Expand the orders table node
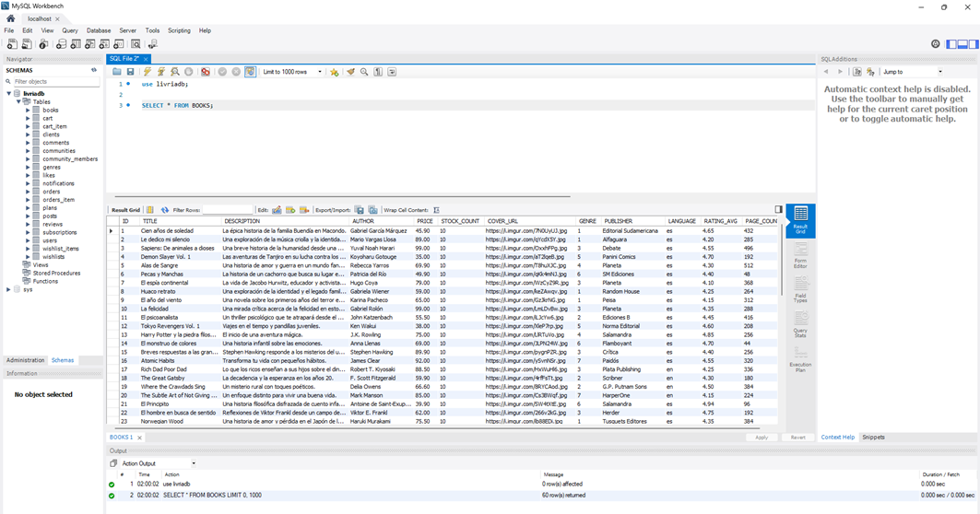 point(28,192)
